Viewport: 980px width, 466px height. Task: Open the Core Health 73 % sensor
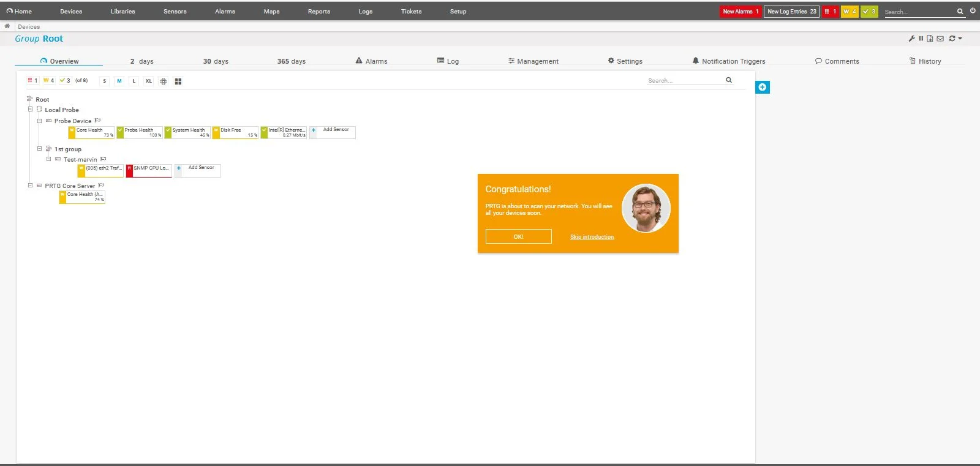coord(91,132)
